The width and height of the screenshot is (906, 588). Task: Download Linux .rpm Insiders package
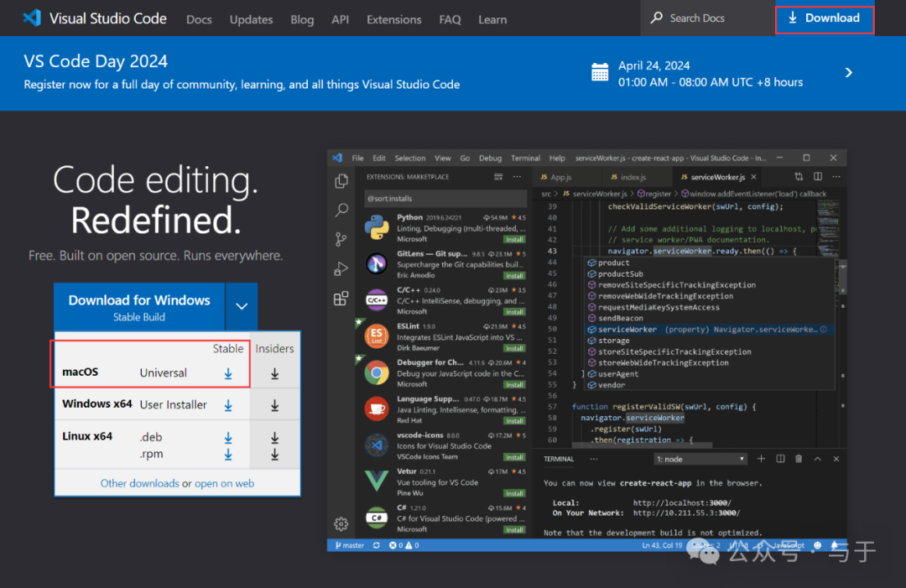click(x=275, y=455)
